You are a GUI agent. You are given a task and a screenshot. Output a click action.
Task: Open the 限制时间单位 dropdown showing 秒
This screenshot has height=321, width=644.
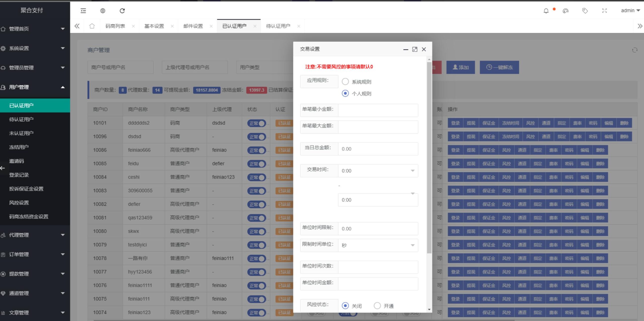(378, 245)
